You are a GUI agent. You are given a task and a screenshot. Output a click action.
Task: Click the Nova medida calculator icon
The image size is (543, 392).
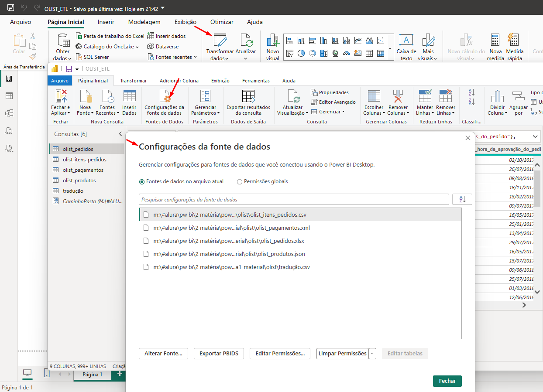495,40
